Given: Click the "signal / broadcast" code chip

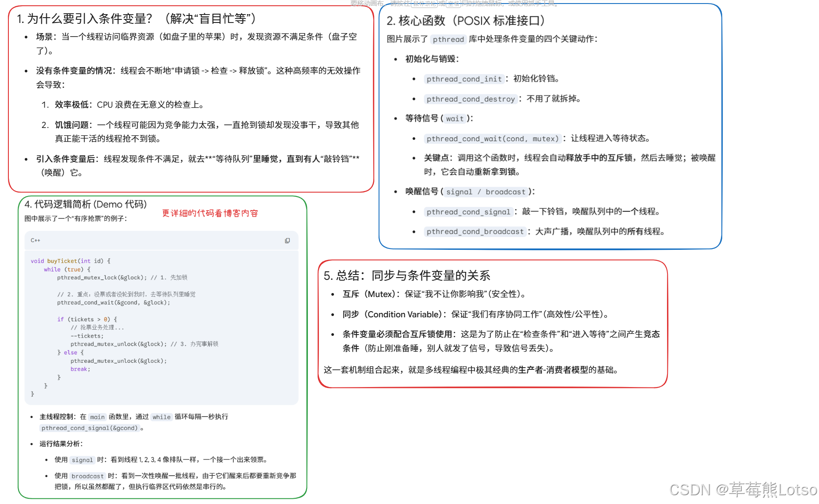Looking at the screenshot, I should pos(486,192).
